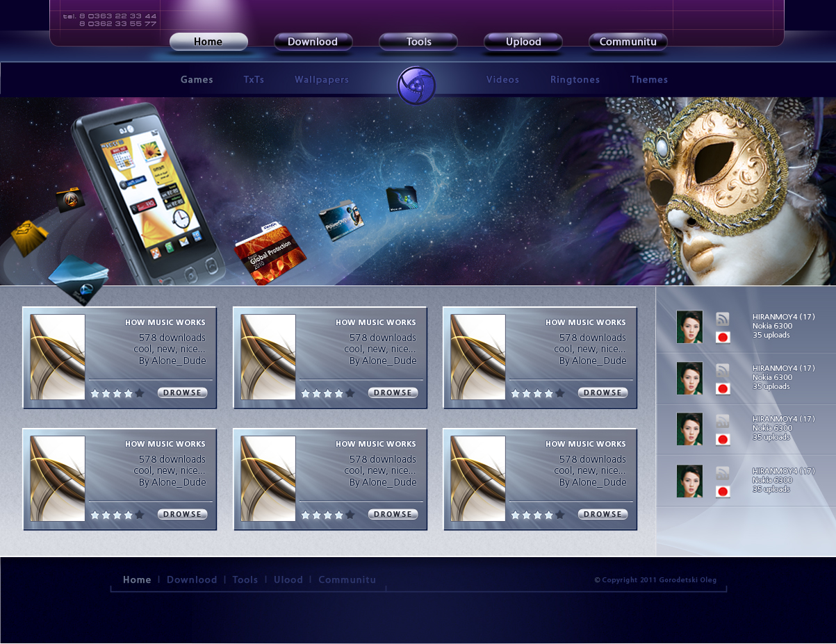Click the Japan flag icon in the first HIRANMOY4 row
The image size is (836, 644).
point(723,338)
